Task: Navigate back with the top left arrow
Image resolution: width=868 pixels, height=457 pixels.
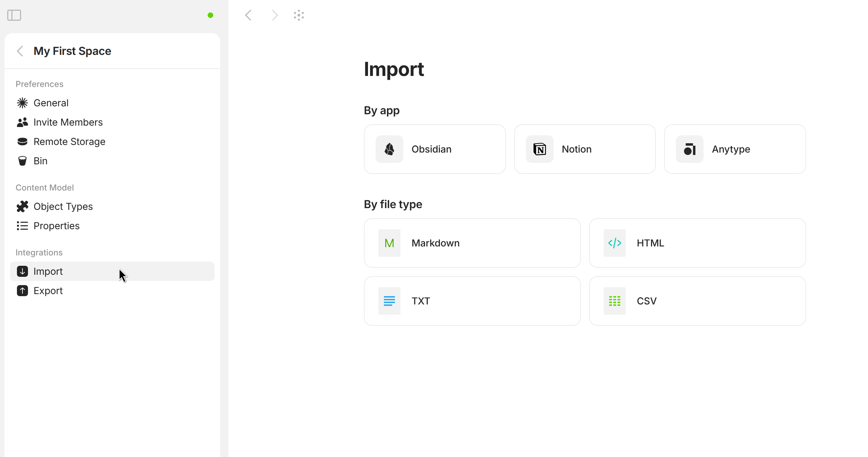Action: pos(248,15)
